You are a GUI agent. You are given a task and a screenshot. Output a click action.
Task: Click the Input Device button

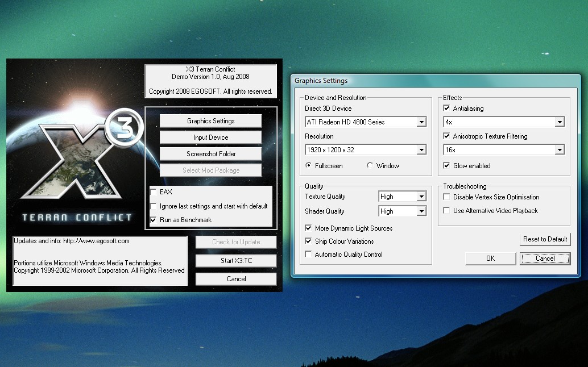[x=211, y=137]
